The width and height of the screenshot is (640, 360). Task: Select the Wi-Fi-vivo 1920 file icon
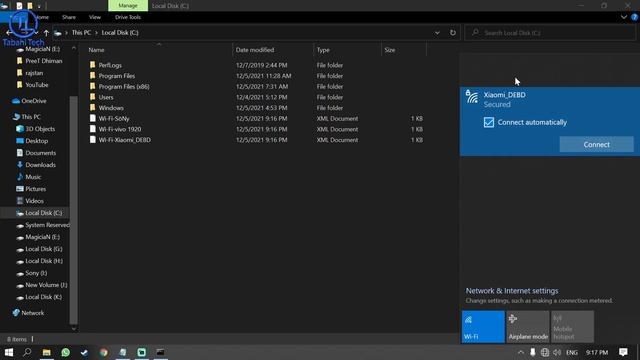pos(93,129)
